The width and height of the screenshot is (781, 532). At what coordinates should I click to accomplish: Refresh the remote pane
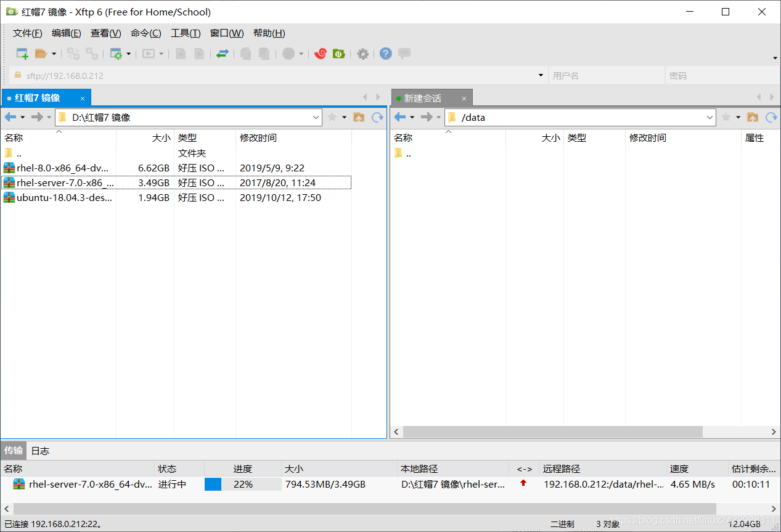coord(771,117)
